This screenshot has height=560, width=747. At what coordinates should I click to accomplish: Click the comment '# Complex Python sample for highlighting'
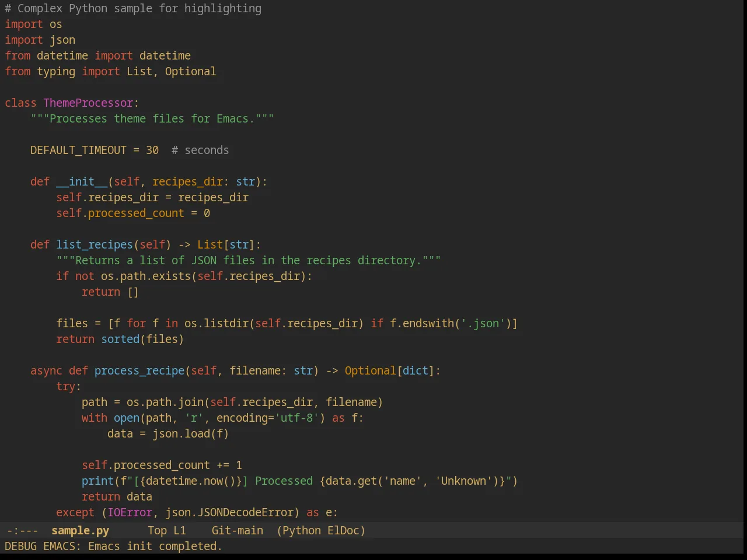tap(133, 9)
